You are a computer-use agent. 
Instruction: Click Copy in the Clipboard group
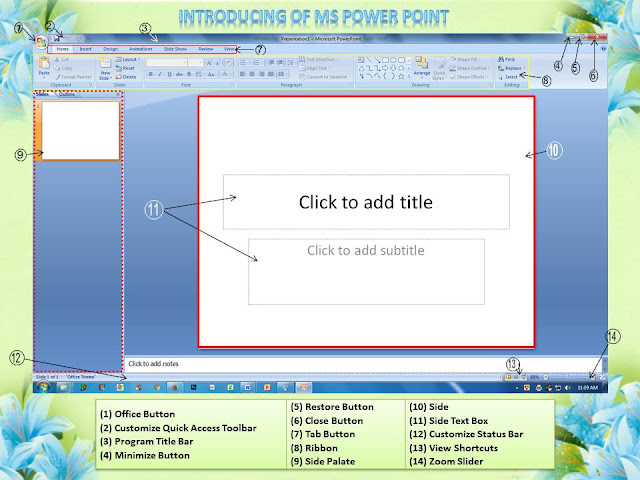64,68
